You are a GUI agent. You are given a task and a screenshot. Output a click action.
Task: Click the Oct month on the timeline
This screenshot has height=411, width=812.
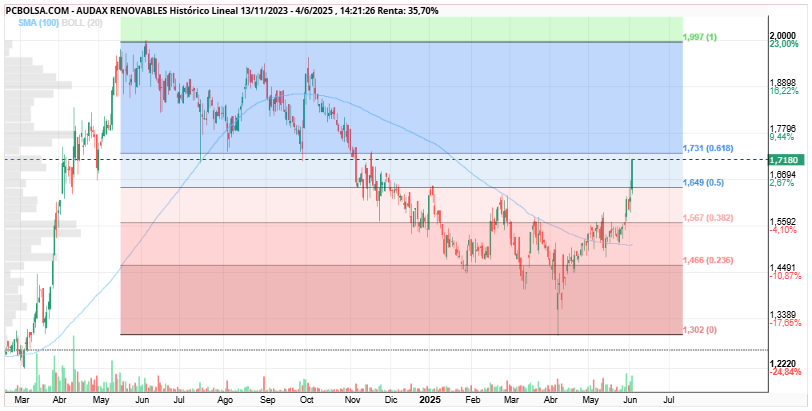[x=307, y=400]
